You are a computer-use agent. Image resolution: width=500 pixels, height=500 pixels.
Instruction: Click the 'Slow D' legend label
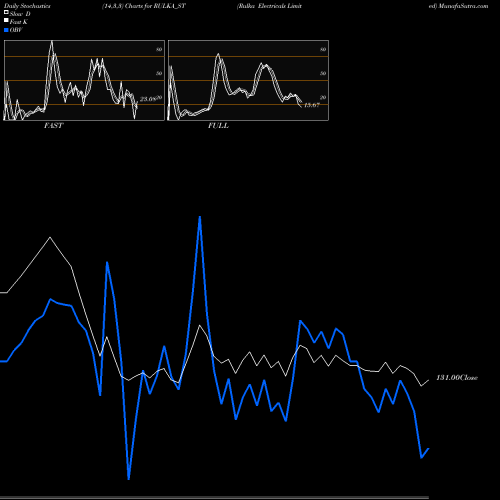(x=20, y=14)
